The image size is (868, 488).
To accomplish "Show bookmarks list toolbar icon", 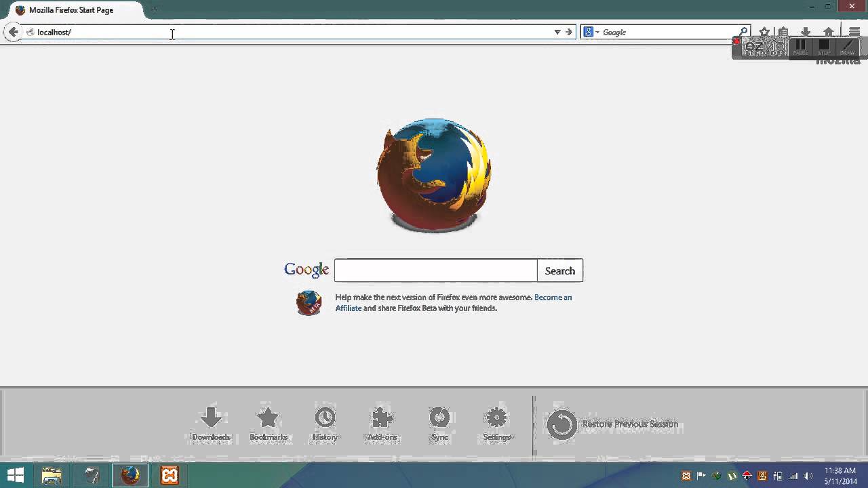I will click(x=783, y=32).
